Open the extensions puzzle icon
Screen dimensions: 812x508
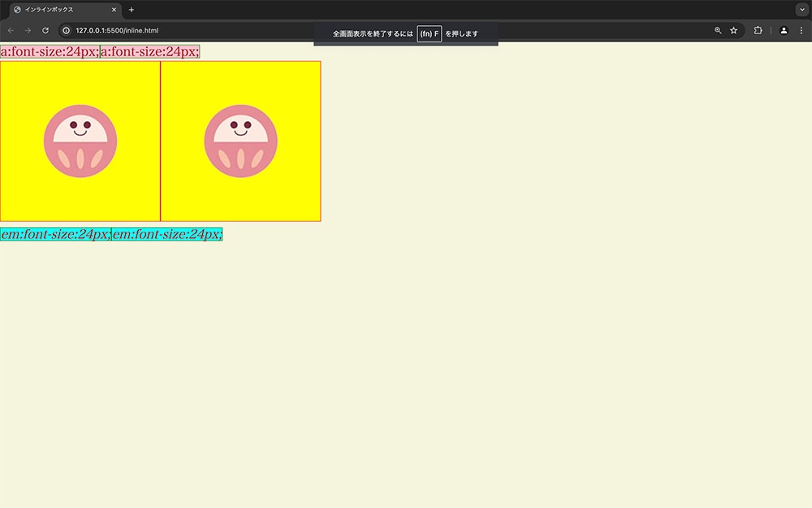[x=758, y=31]
